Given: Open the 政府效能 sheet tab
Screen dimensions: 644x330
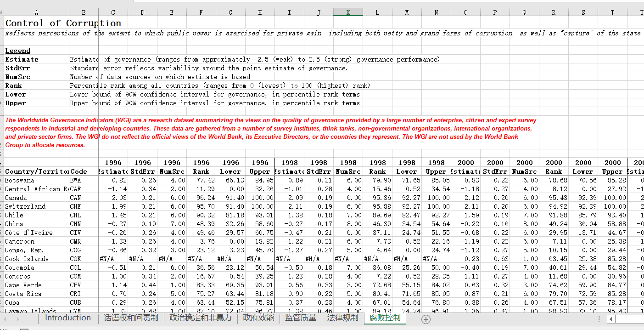Looking at the screenshot, I should point(258,318).
